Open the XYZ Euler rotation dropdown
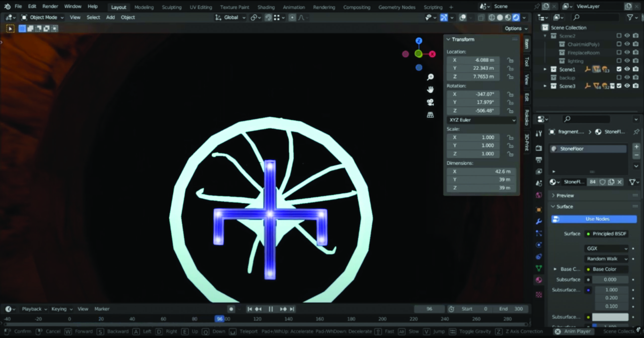Screen dimensions: 644x338 coord(482,120)
